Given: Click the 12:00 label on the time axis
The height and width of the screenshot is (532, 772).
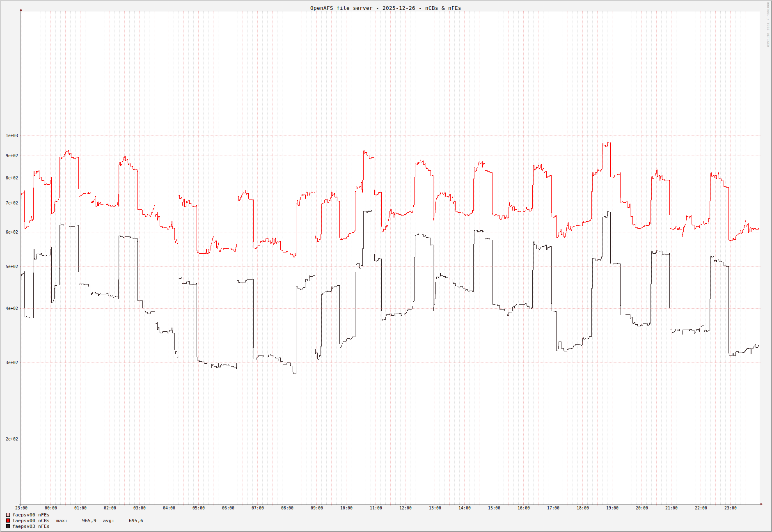Looking at the screenshot, I should pos(405,508).
